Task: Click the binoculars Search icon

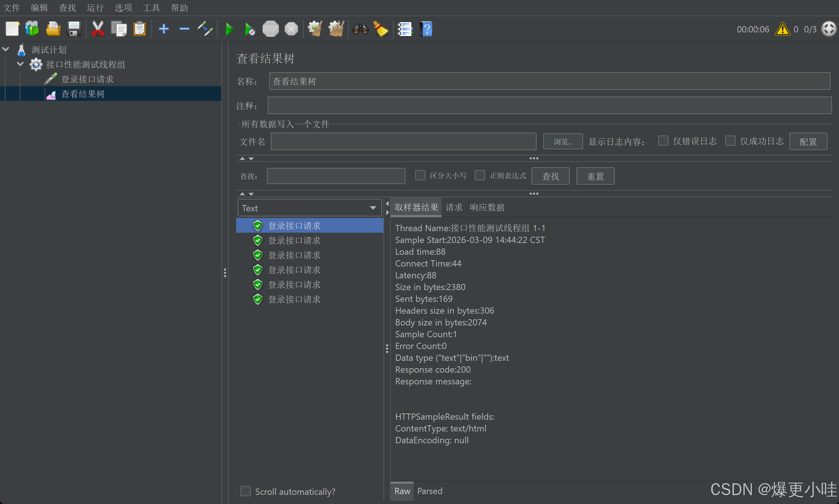Action: 360,29
